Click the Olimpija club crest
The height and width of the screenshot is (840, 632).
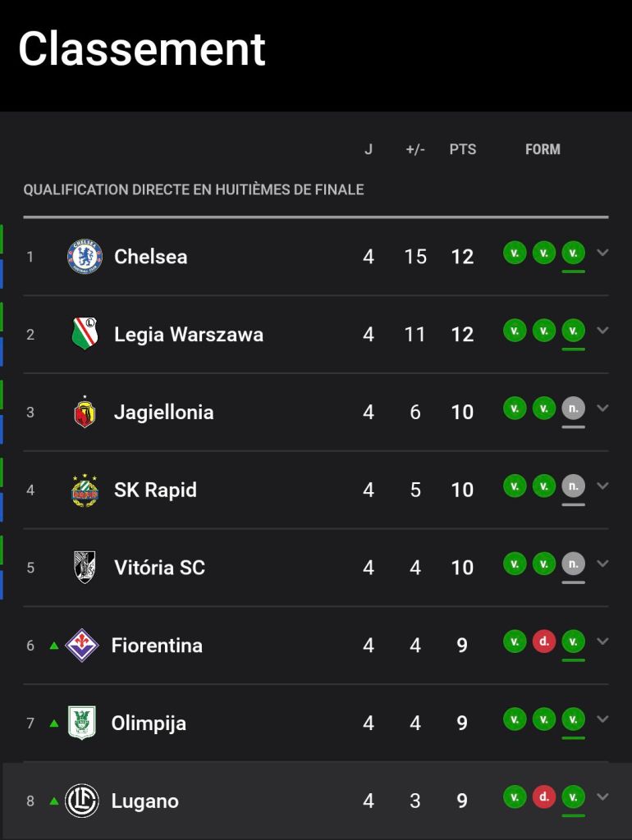pyautogui.click(x=81, y=723)
